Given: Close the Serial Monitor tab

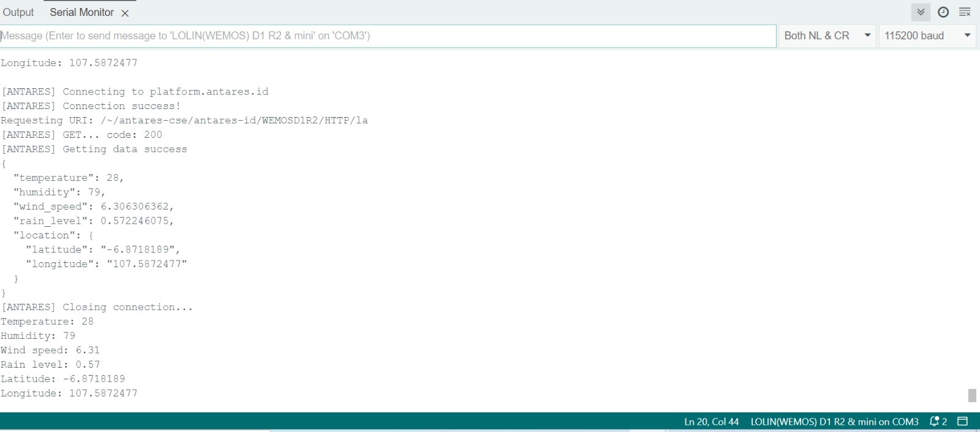Looking at the screenshot, I should 125,13.
